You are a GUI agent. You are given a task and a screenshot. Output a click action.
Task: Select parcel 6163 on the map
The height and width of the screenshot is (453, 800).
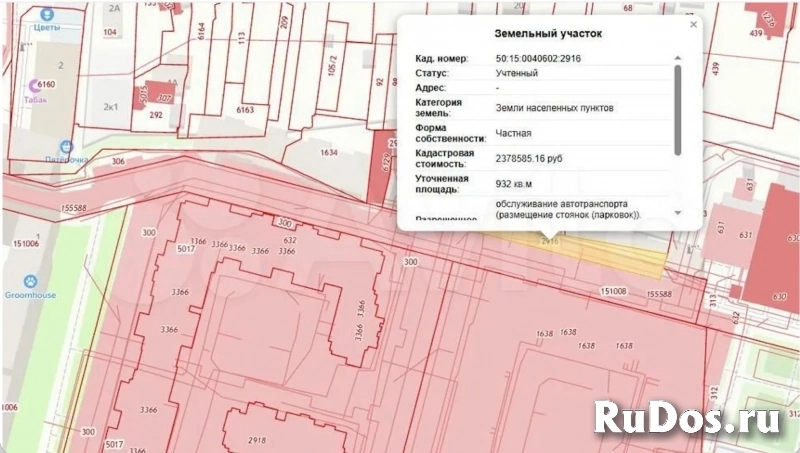(244, 110)
